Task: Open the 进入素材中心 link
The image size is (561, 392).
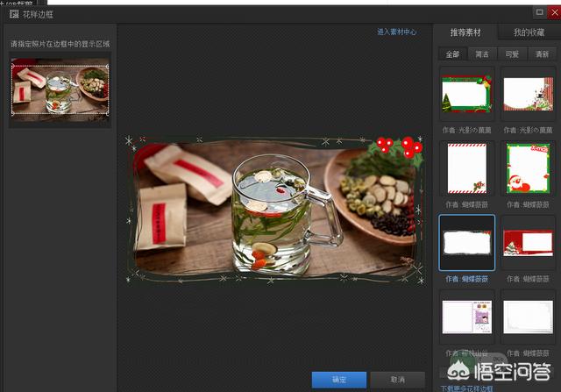Action: click(x=397, y=32)
